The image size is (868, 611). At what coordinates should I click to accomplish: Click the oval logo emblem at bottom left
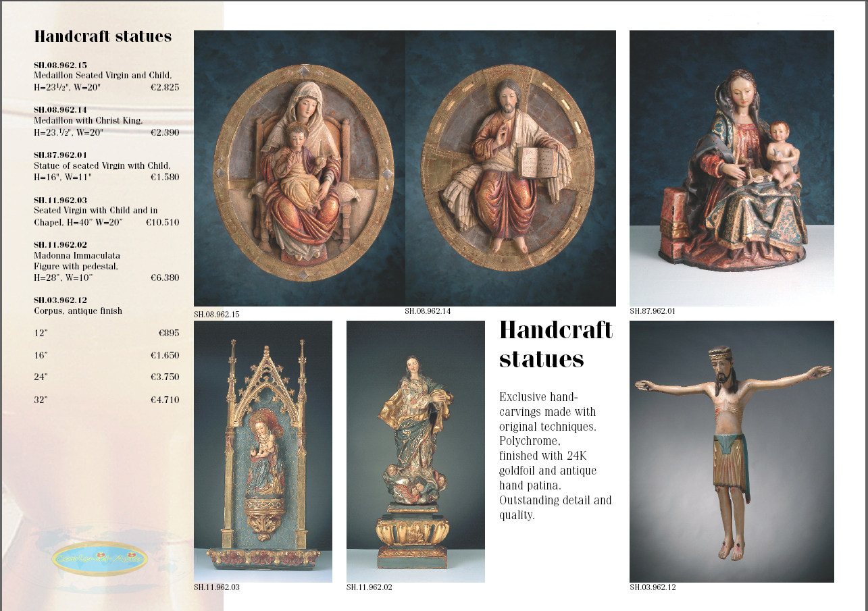[x=99, y=558]
